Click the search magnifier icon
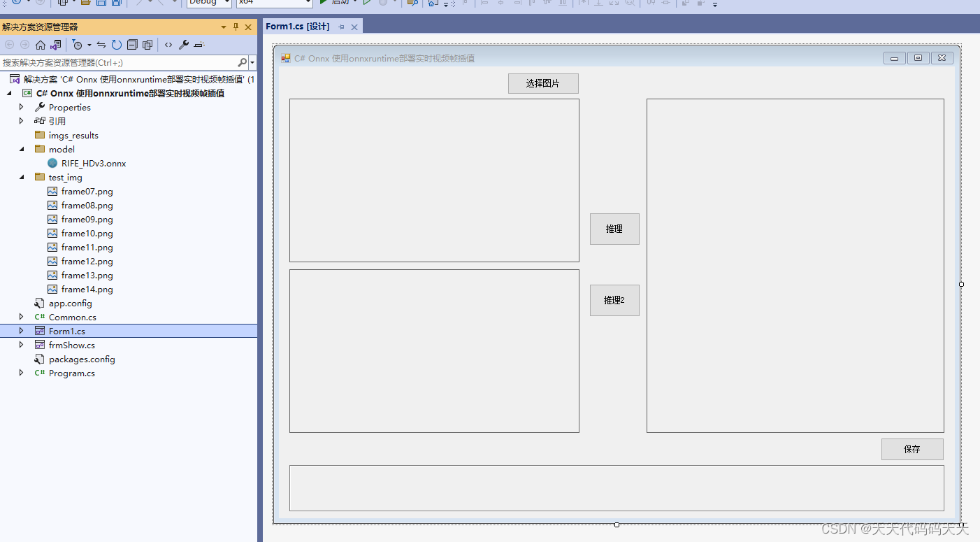The height and width of the screenshot is (542, 980). [243, 62]
